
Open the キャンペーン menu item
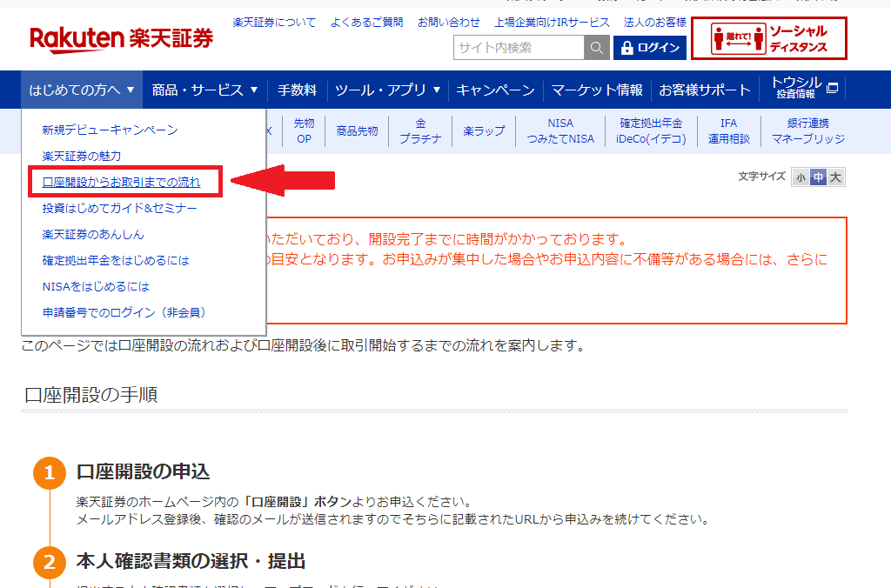coord(495,90)
